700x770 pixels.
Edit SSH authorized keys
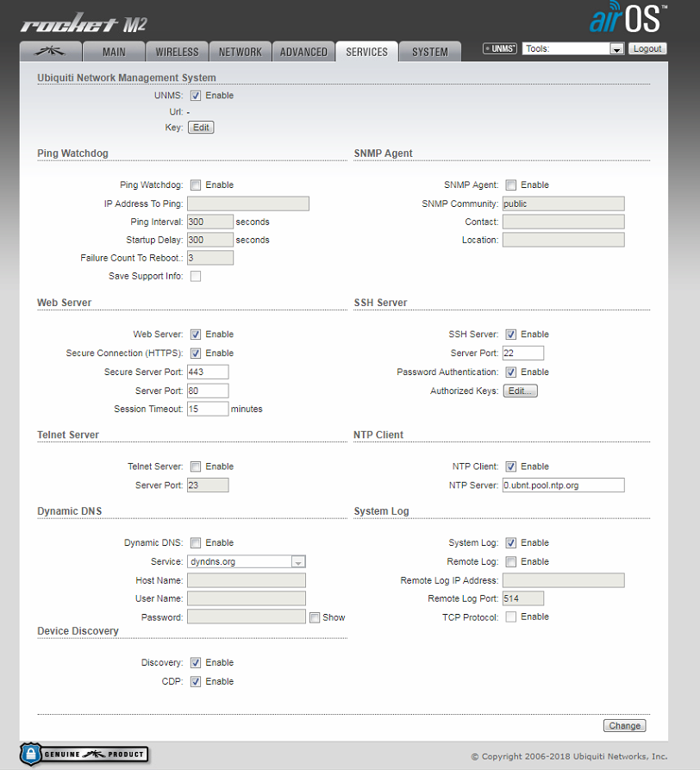point(521,391)
